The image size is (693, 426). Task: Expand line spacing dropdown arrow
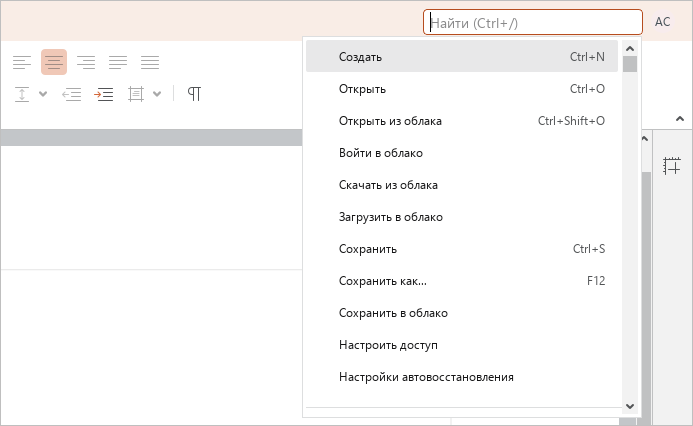click(43, 94)
